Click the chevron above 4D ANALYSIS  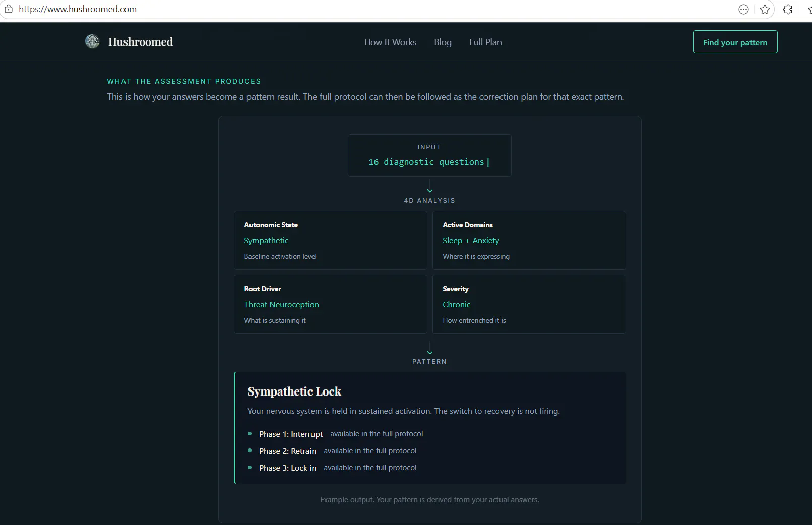[x=430, y=191]
